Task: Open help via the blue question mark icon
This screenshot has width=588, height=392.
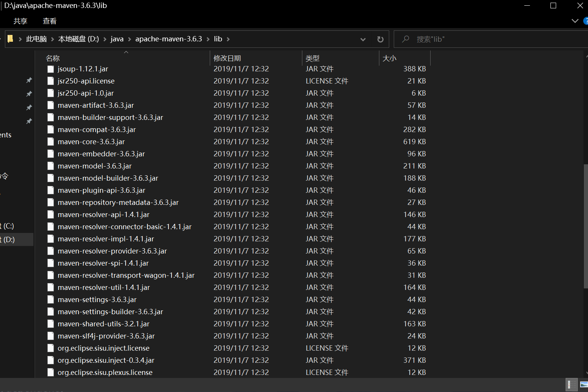Action: pos(586,21)
